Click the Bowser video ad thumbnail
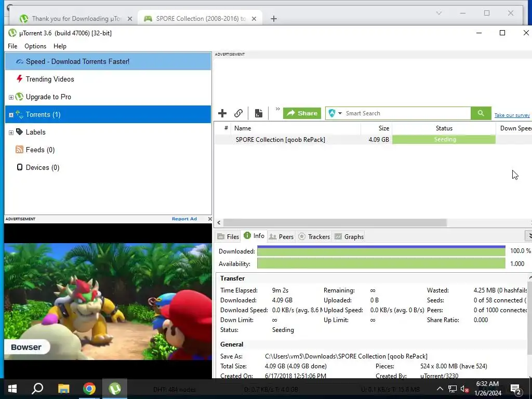532x399 pixels. point(108,301)
